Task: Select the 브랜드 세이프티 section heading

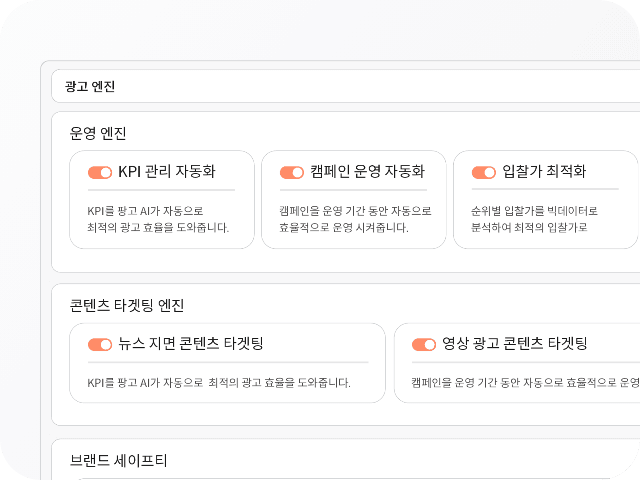Action: [118, 461]
